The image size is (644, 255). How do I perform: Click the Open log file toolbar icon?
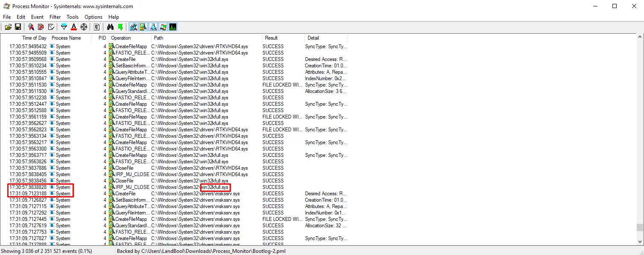pyautogui.click(x=8, y=27)
